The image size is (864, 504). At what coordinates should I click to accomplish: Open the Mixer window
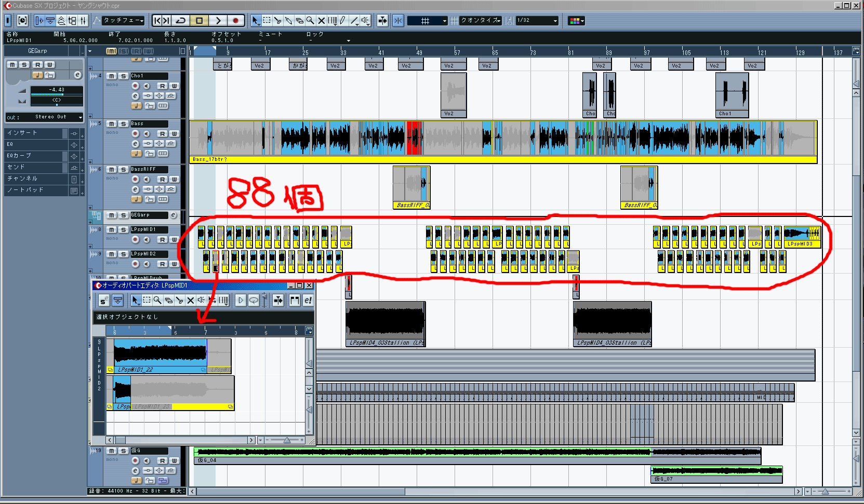click(x=83, y=21)
